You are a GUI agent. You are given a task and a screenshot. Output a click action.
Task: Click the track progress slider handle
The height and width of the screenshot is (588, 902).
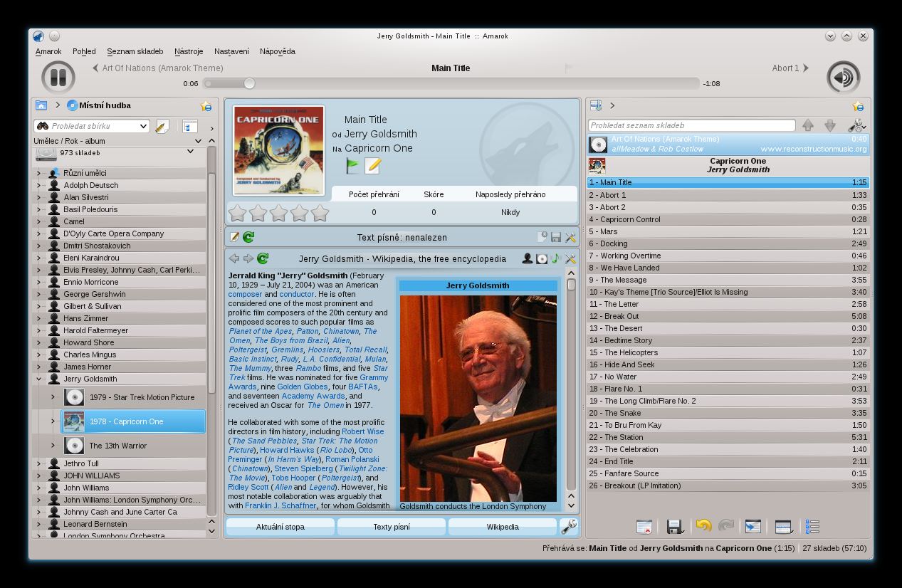click(249, 83)
